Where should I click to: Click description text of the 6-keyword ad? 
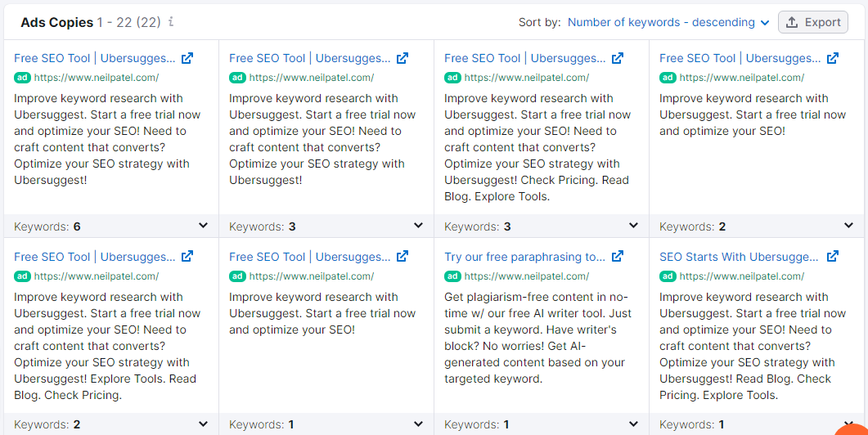107,139
